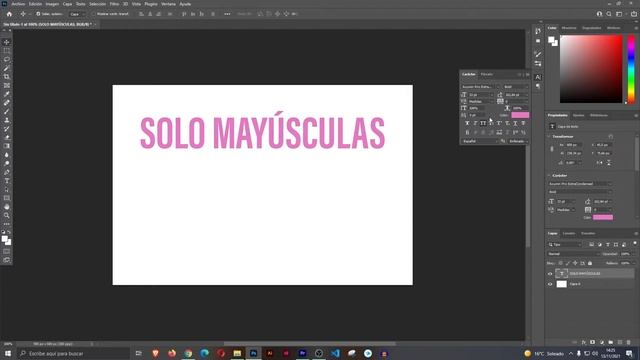Image resolution: width=640 pixels, height=360 pixels.
Task: Toggle Strikethrough in Character panel
Action: tap(523, 123)
